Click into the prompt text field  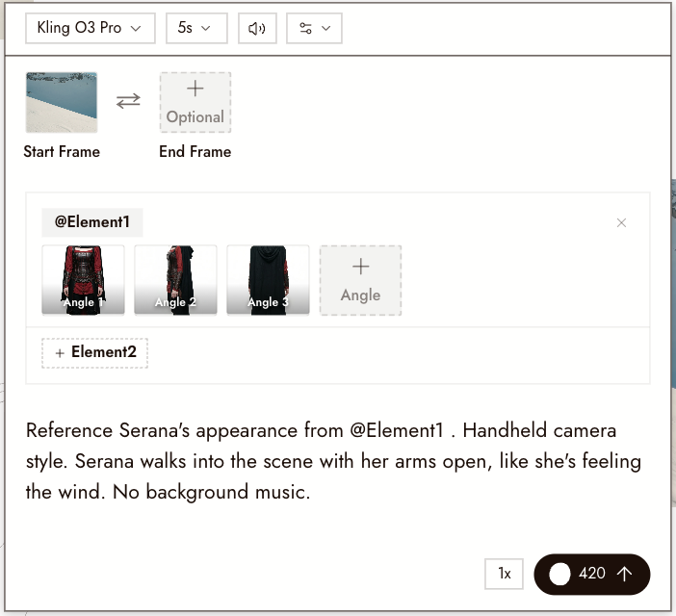(338, 461)
